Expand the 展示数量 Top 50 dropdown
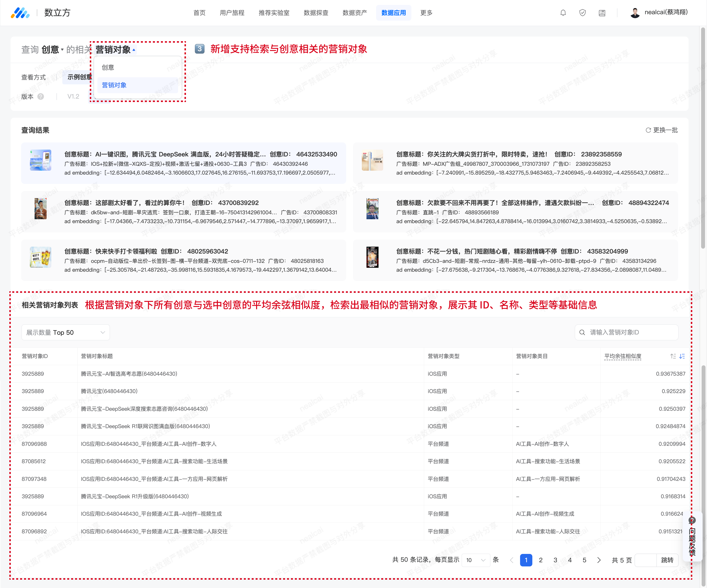707x588 pixels. point(66,332)
